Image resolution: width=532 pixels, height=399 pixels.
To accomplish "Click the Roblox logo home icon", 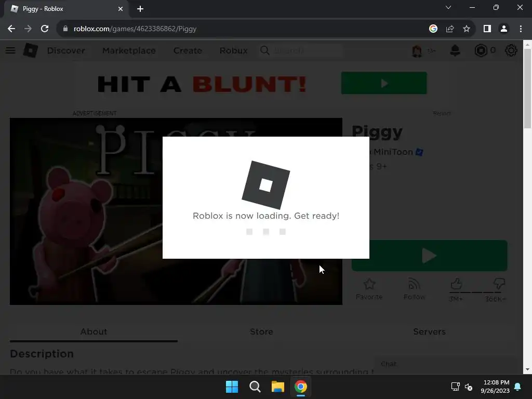I will pos(31,50).
